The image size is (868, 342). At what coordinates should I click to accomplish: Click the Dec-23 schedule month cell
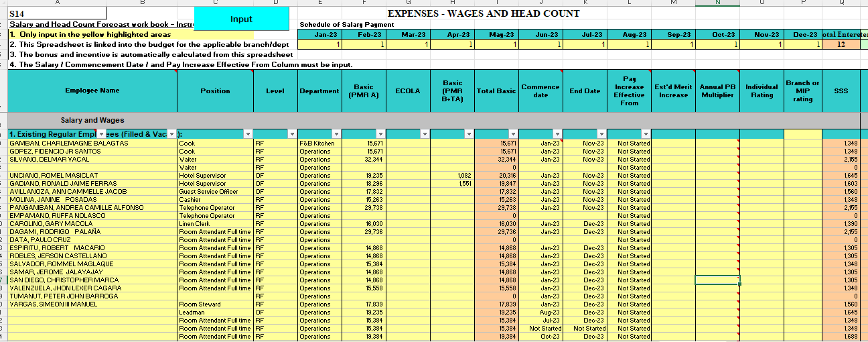click(x=803, y=34)
